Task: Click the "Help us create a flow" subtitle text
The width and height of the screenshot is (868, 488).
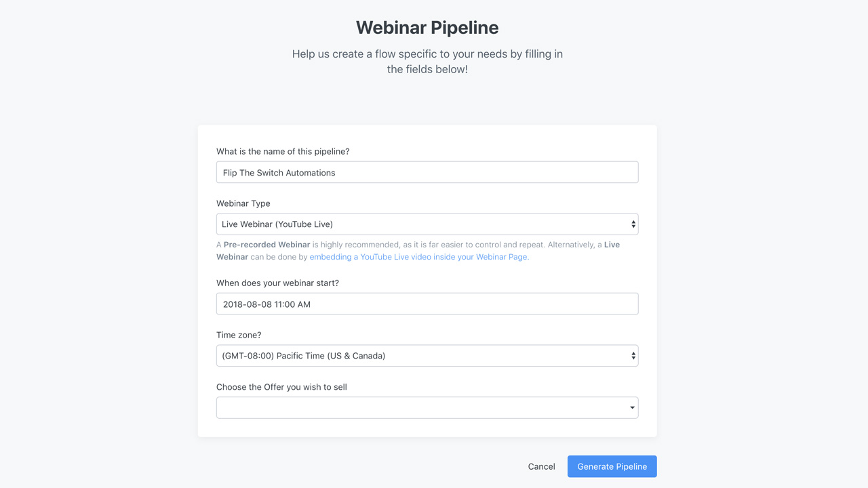Action: click(427, 61)
